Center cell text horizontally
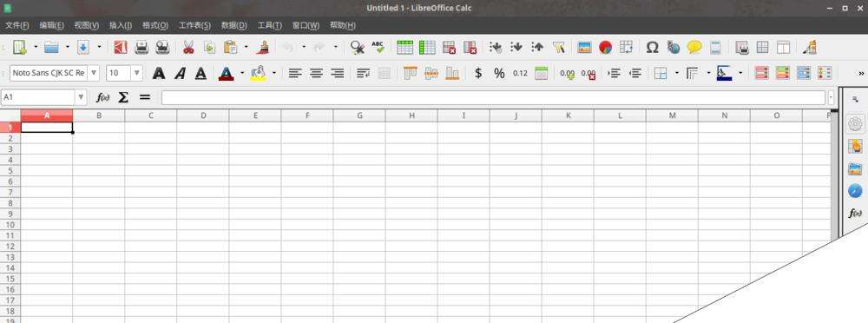 pos(316,73)
